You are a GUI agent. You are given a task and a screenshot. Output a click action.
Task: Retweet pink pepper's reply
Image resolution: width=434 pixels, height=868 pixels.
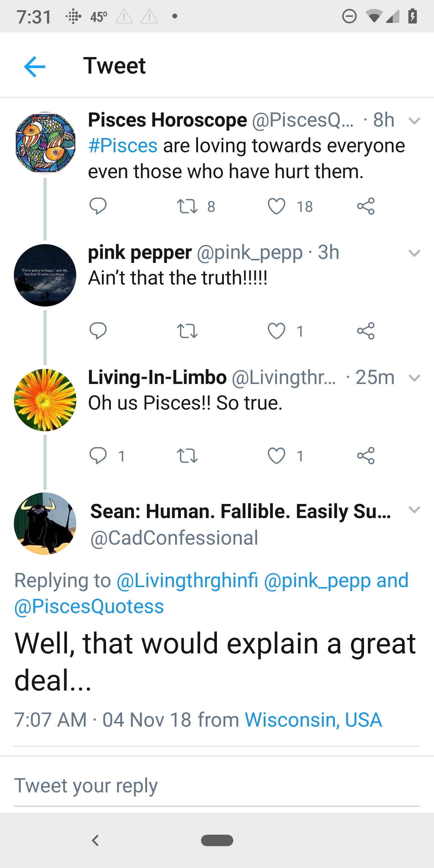(187, 331)
